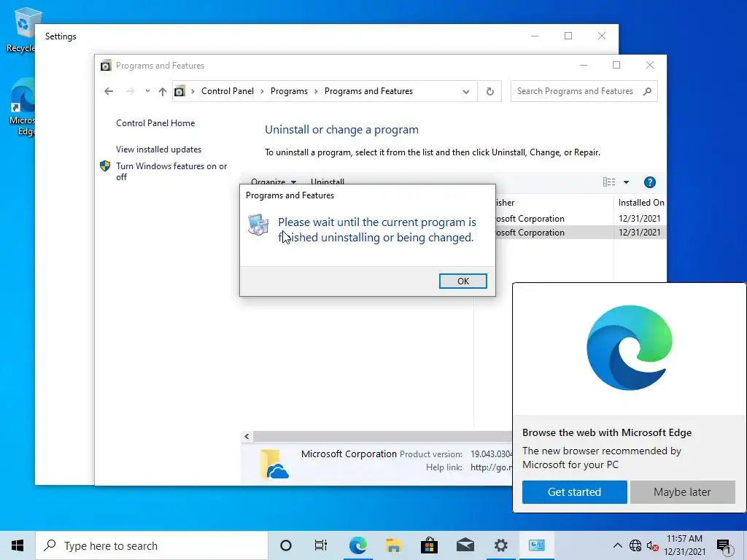Sort by Installed On column header

pos(640,203)
